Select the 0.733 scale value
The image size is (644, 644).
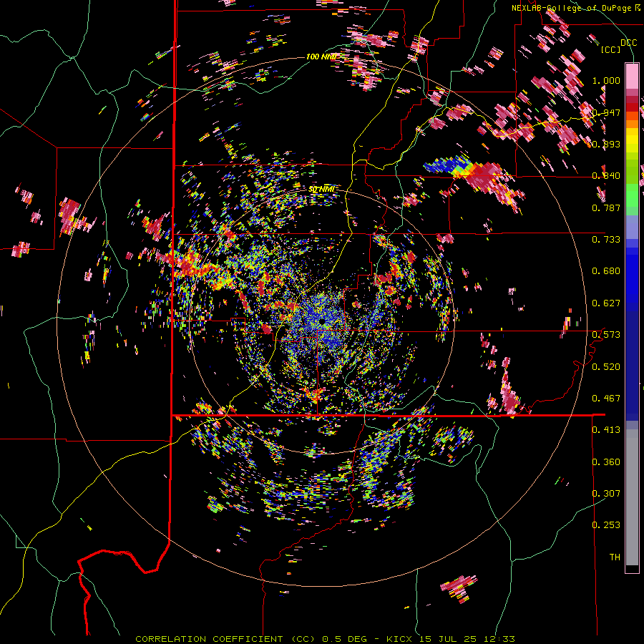(606, 240)
